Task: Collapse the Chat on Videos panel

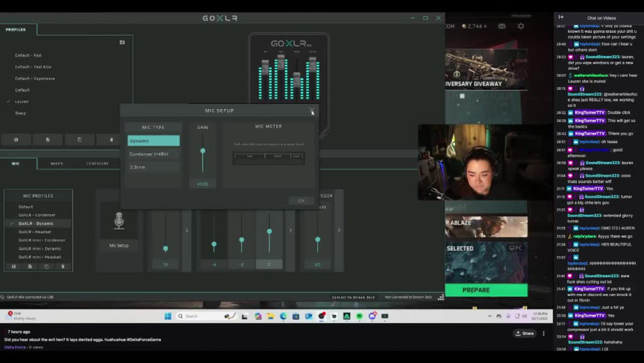Action: pos(561,17)
